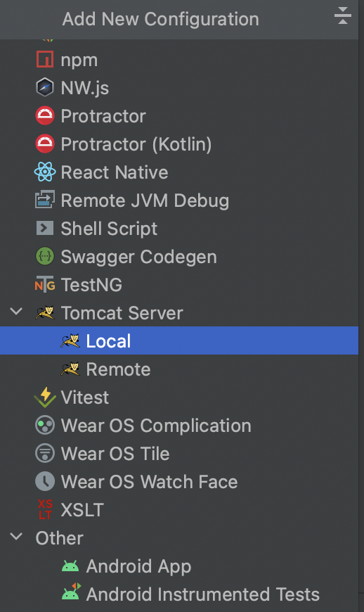
Task: Click the Swagger Codegen green icon
Action: [45, 257]
